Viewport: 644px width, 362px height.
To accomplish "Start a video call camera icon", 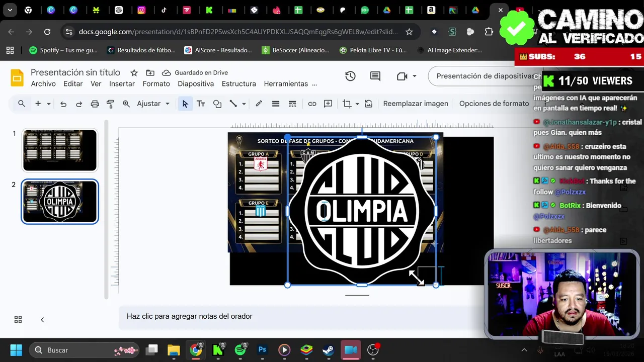I will coord(402,76).
